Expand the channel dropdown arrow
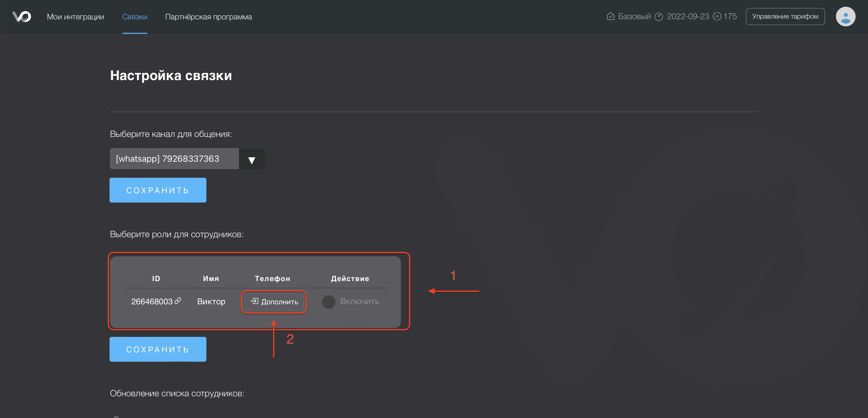This screenshot has height=418, width=868. click(251, 159)
